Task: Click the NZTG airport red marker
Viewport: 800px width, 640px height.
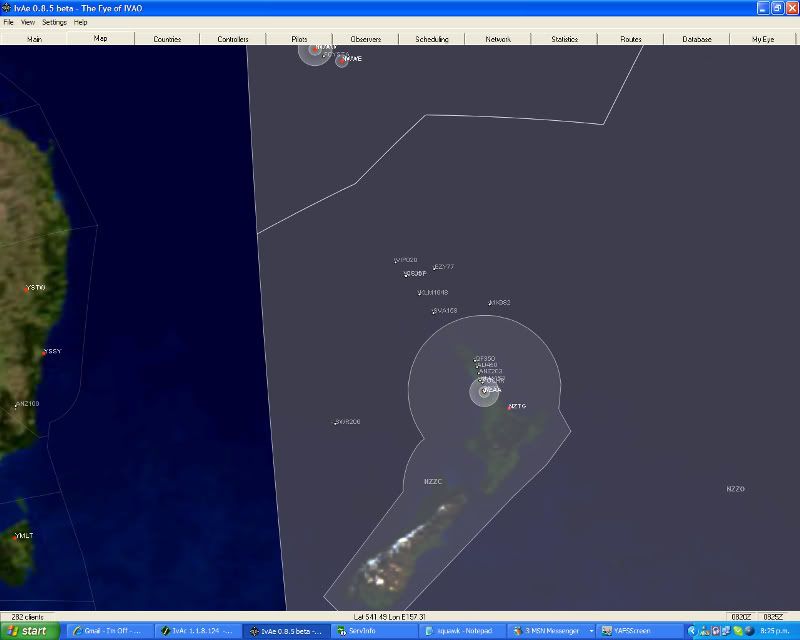Action: point(509,407)
